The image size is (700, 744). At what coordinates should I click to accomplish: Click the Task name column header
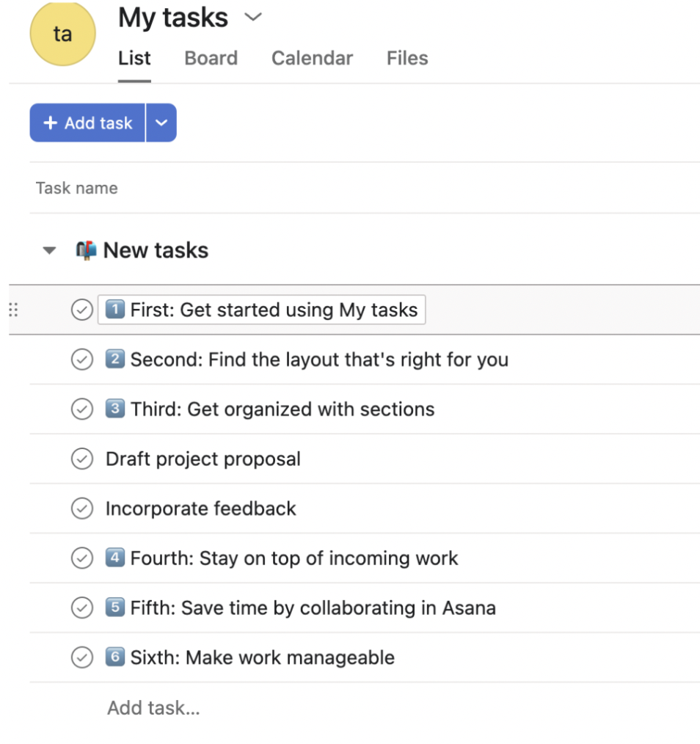click(x=76, y=188)
